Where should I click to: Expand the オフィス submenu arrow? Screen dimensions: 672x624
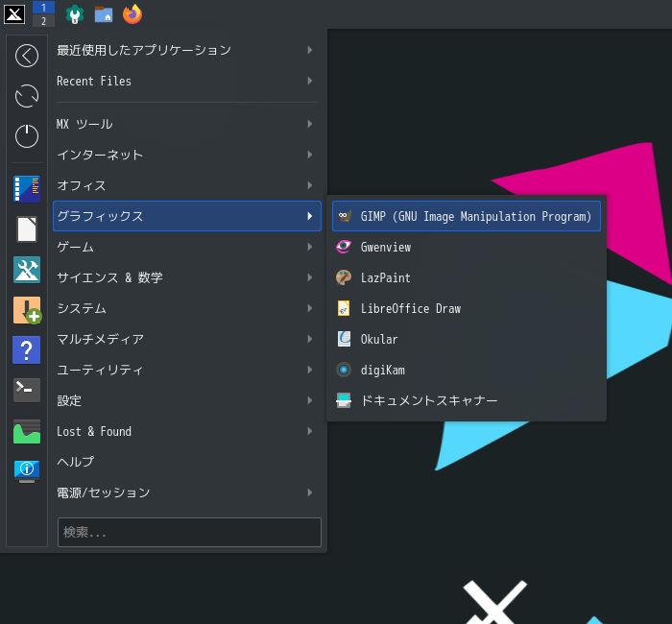click(310, 185)
